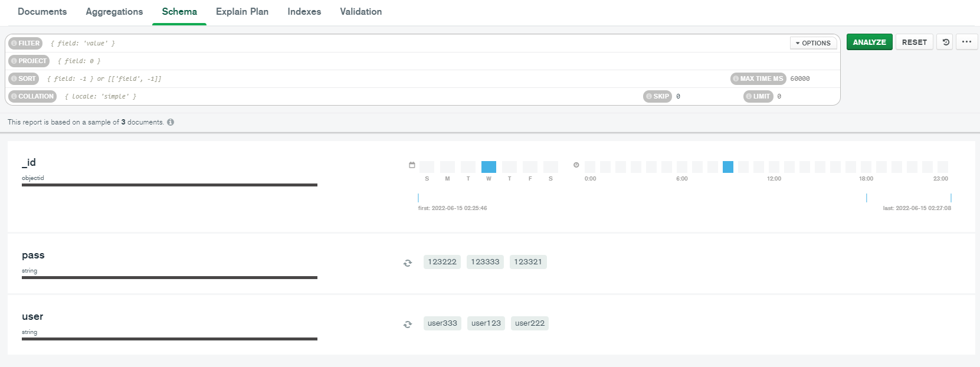The image size is (980, 367).
Task: Click the COLLATION info label
Action: (x=32, y=96)
